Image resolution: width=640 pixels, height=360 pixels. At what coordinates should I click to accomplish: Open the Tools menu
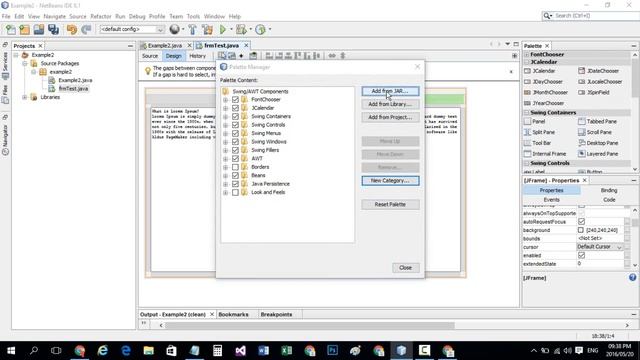(x=193, y=16)
